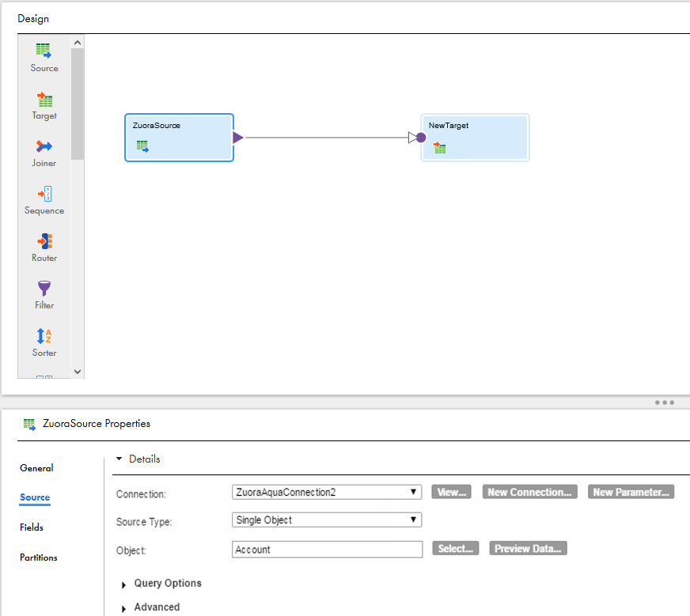Open the panel options three-dot menu
Image resolution: width=690 pixels, height=616 pixels.
(x=664, y=402)
